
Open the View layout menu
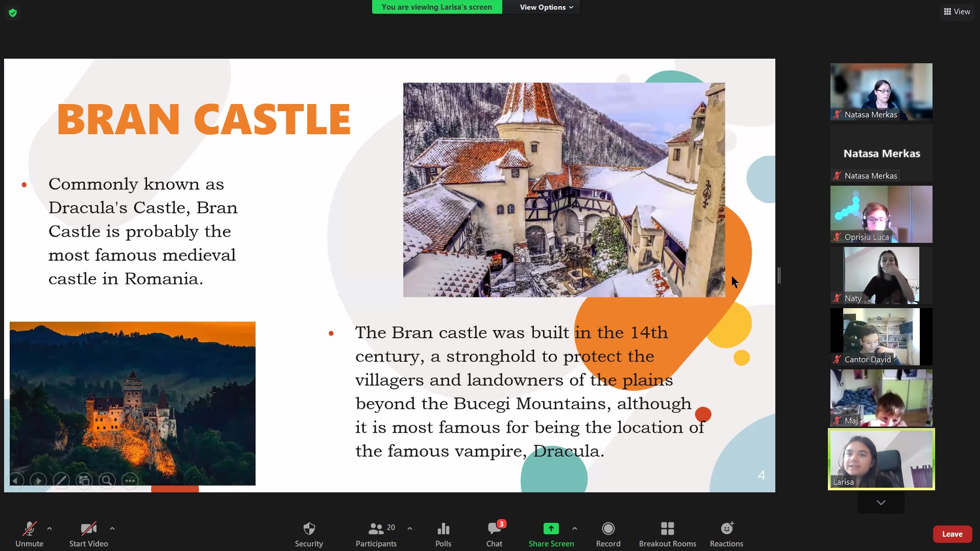coord(957,11)
